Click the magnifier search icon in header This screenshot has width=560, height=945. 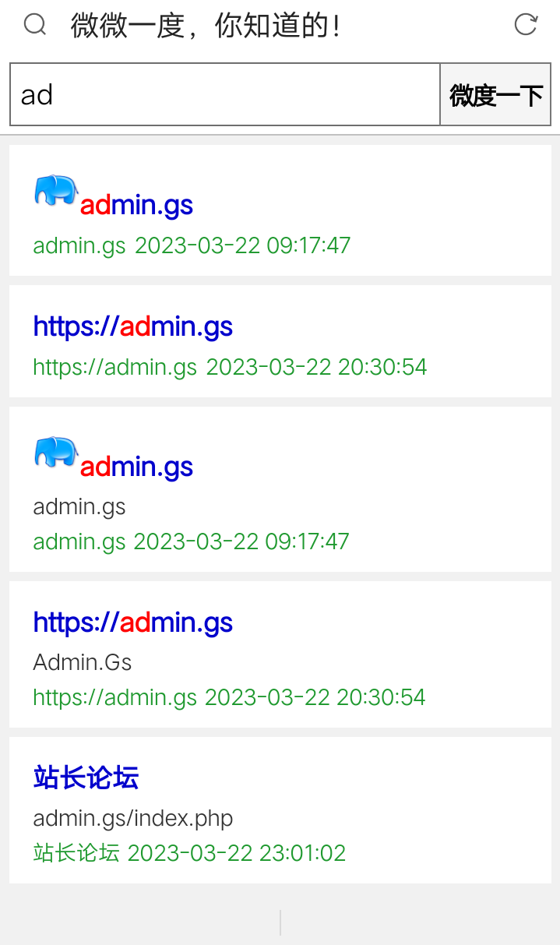tap(35, 25)
